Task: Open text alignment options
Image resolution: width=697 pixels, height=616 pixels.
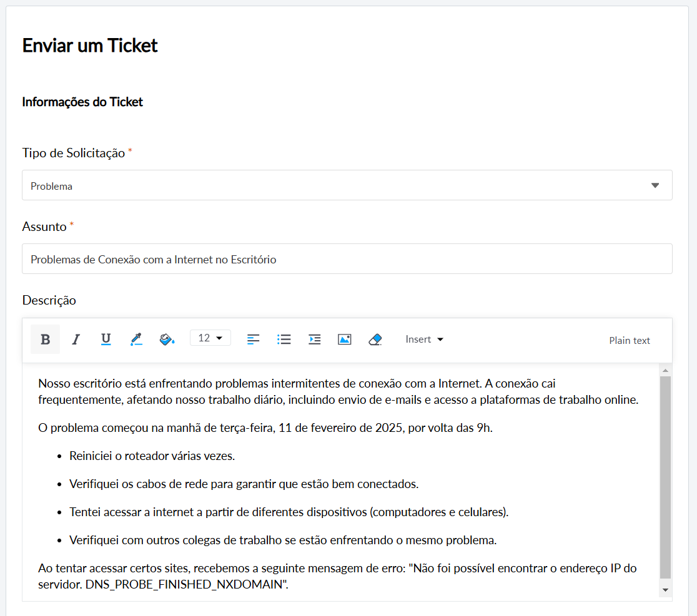Action: coord(253,340)
